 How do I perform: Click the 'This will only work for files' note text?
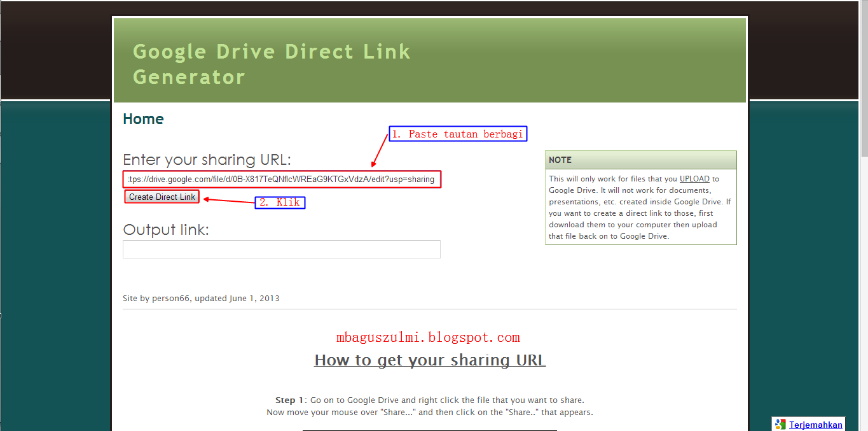pyautogui.click(x=640, y=208)
